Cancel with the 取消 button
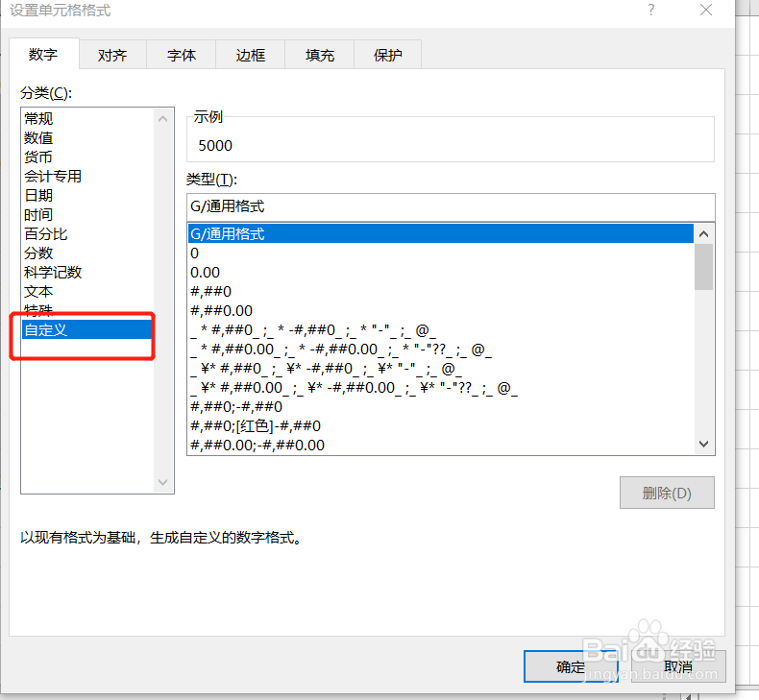Image resolution: width=759 pixels, height=700 pixels. click(678, 666)
